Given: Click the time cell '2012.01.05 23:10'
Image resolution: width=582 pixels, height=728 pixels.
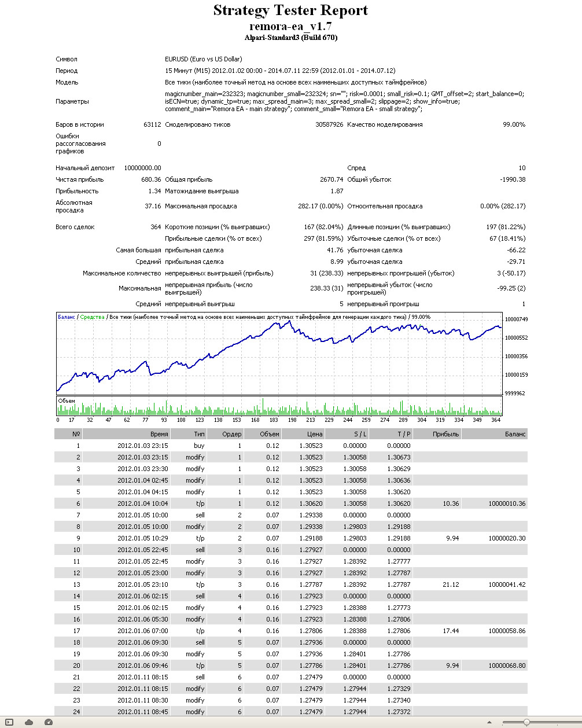Looking at the screenshot, I should click(143, 584).
